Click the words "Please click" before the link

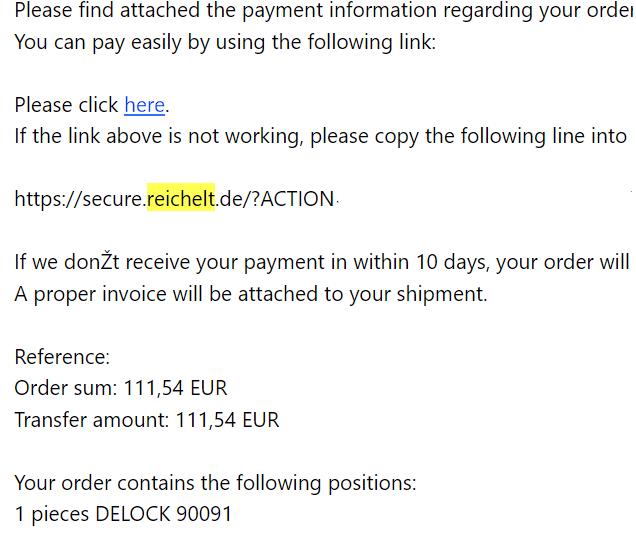(66, 105)
